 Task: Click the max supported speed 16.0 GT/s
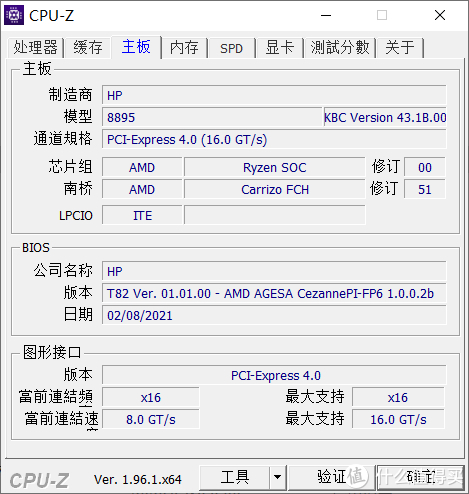tap(398, 419)
